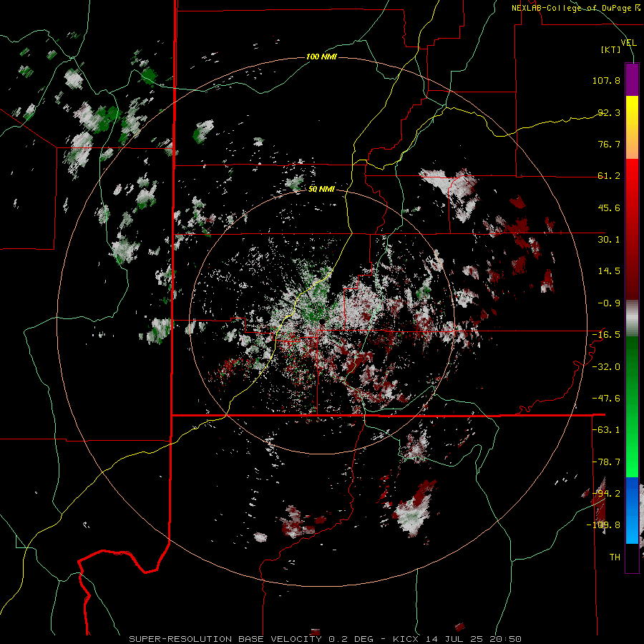The image size is (644, 644).
Task: Click the -47.6 velocity scale value
Action: [x=606, y=399]
